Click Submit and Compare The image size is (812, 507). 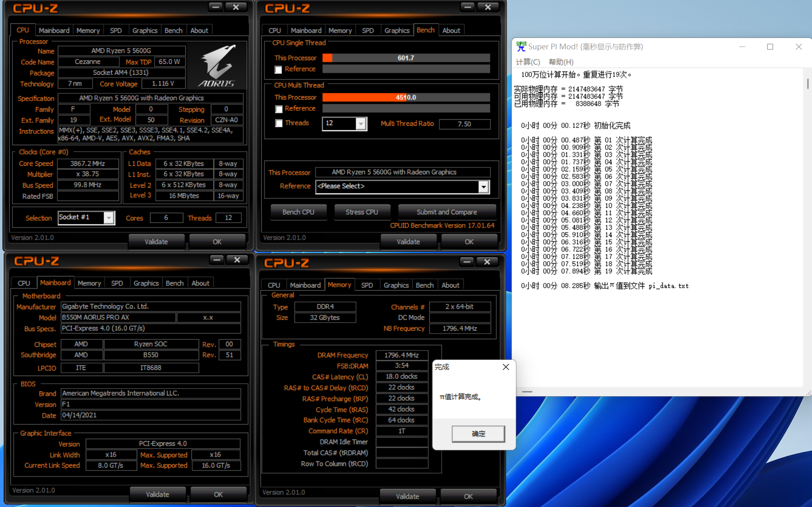(447, 212)
